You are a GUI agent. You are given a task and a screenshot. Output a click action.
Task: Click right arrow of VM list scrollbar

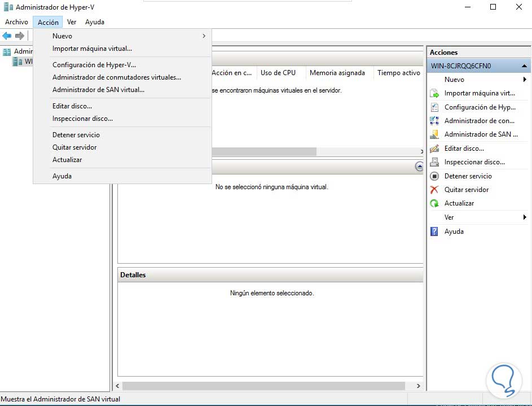pos(421,152)
